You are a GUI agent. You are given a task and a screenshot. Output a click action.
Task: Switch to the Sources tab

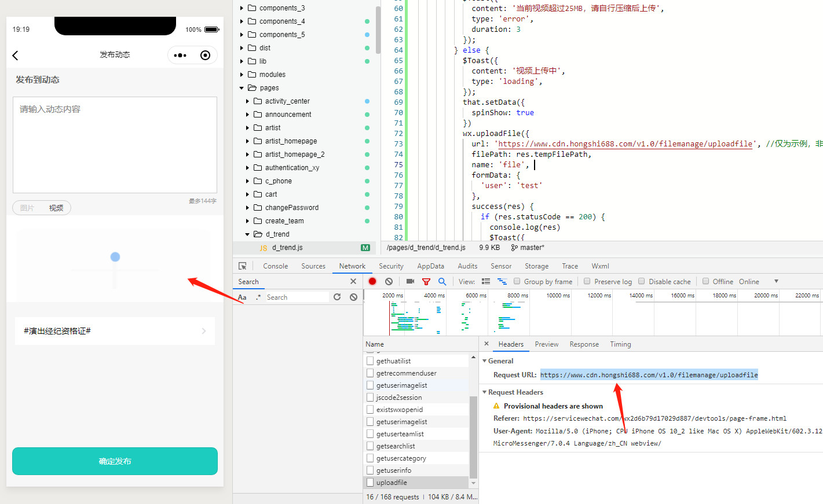[x=313, y=266]
